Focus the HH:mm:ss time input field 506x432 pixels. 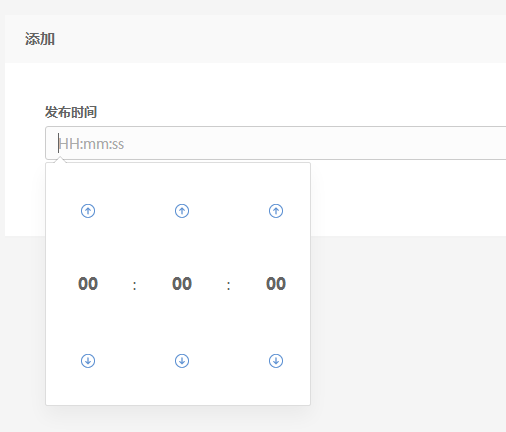tap(276, 143)
